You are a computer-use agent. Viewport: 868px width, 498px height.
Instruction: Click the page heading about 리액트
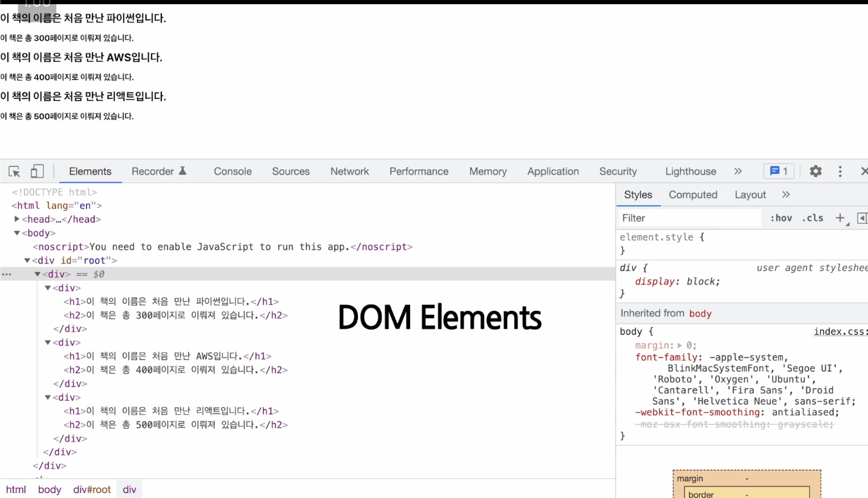[x=83, y=96]
